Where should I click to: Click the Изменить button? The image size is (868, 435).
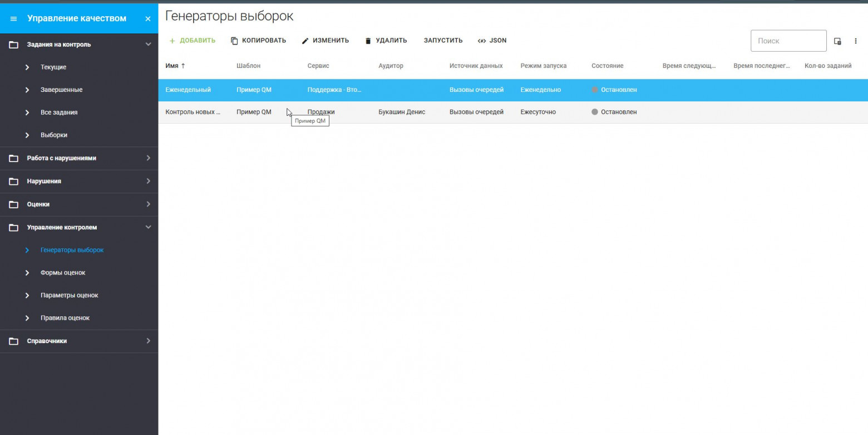point(325,41)
